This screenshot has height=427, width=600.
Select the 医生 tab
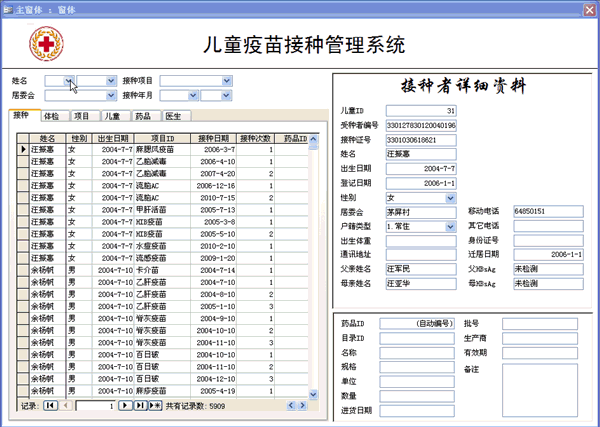tap(177, 116)
